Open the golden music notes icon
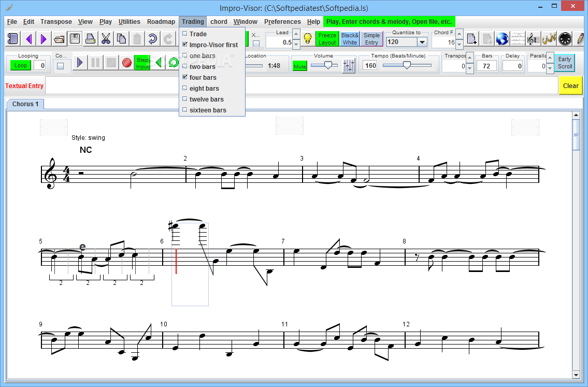Viewport: 588px width, 387px height. (549, 39)
